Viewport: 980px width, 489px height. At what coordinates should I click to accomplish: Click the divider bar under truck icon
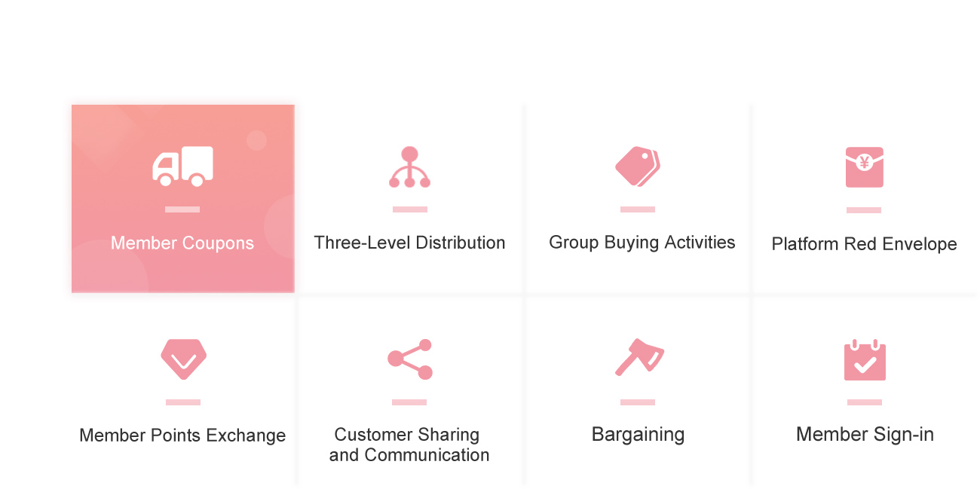pyautogui.click(x=182, y=209)
